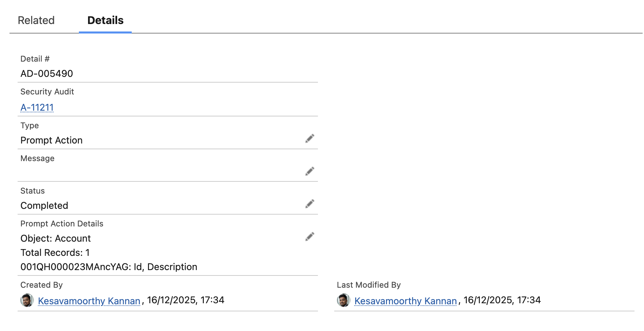Open Kesavamoorthy Kannan under Last Modified By
Screen dimensions: 644x331
tap(405, 301)
